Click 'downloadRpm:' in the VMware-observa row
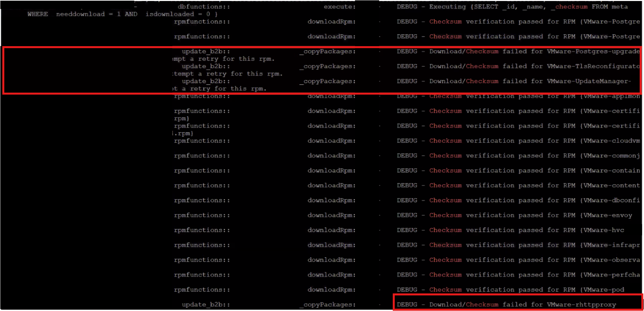 (331, 260)
